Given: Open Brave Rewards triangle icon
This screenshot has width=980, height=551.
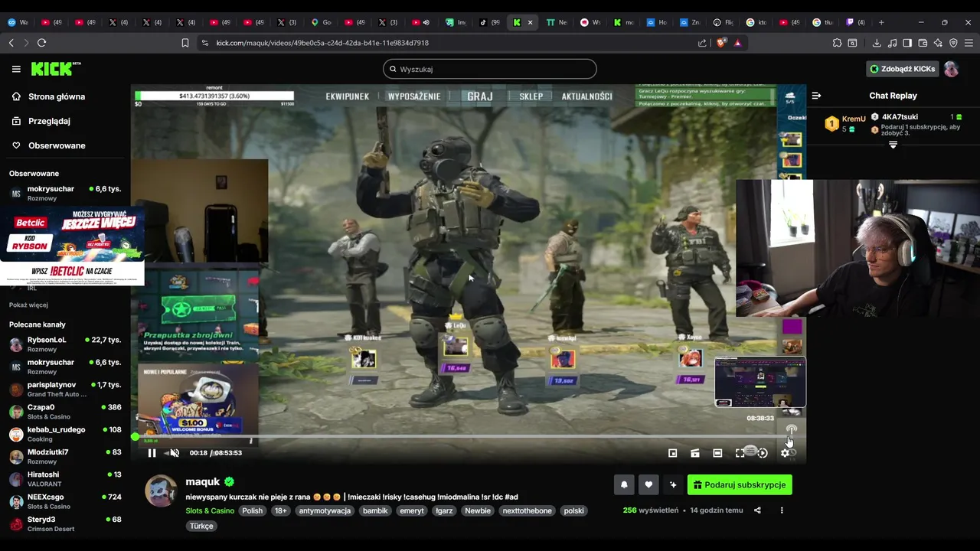Looking at the screenshot, I should point(737,43).
